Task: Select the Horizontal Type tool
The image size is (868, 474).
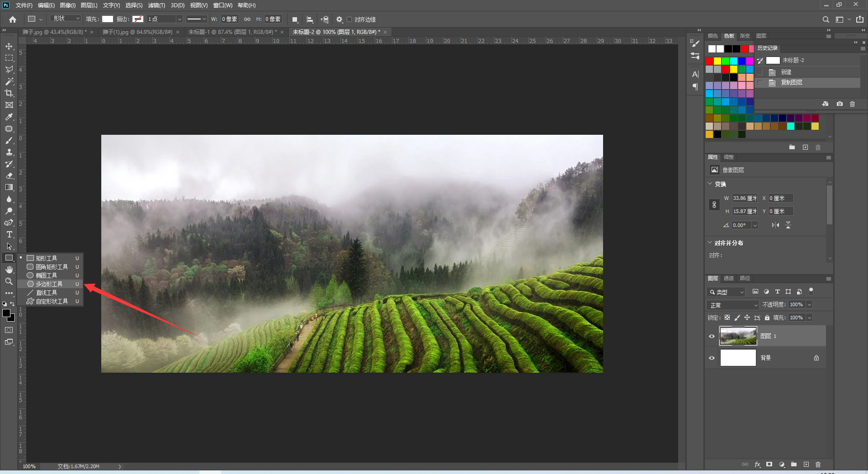Action: [9, 234]
